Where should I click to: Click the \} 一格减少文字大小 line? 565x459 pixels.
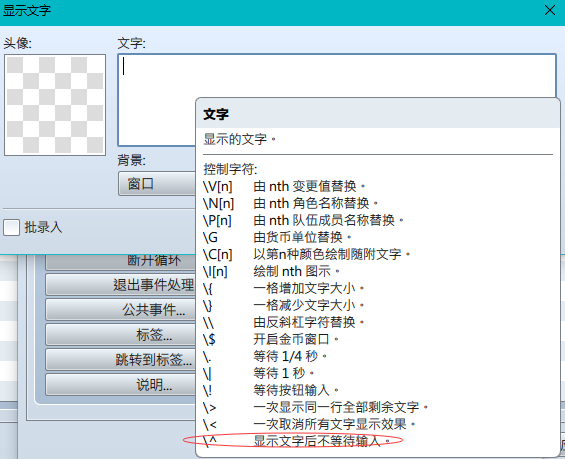click(284, 305)
